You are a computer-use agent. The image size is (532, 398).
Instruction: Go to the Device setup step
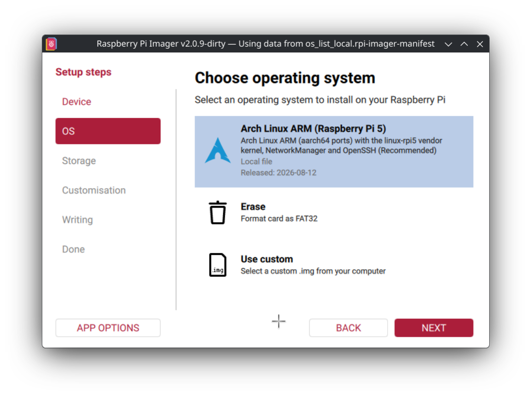(77, 102)
